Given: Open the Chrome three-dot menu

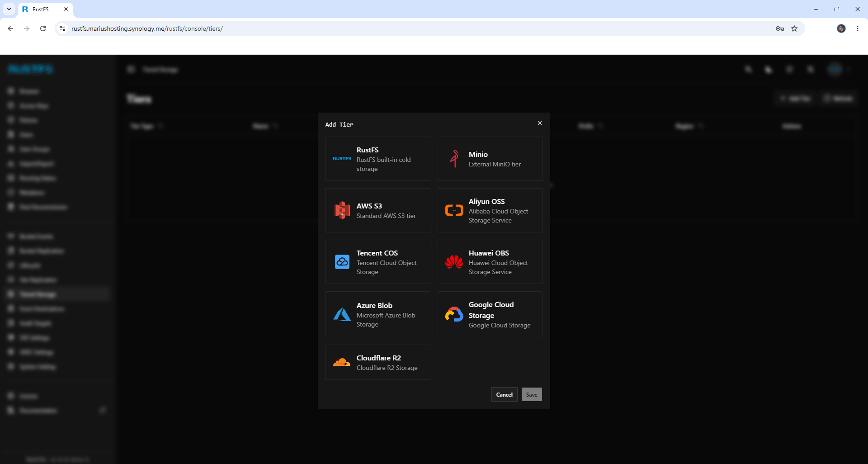Looking at the screenshot, I should coord(858,28).
